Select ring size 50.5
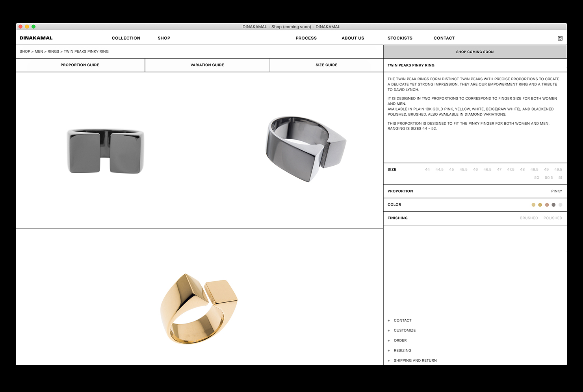The width and height of the screenshot is (583, 392). [549, 178]
